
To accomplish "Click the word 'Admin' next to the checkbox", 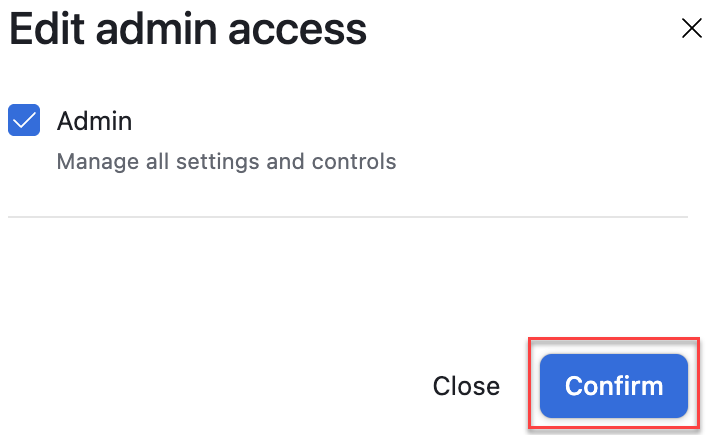I will [94, 121].
